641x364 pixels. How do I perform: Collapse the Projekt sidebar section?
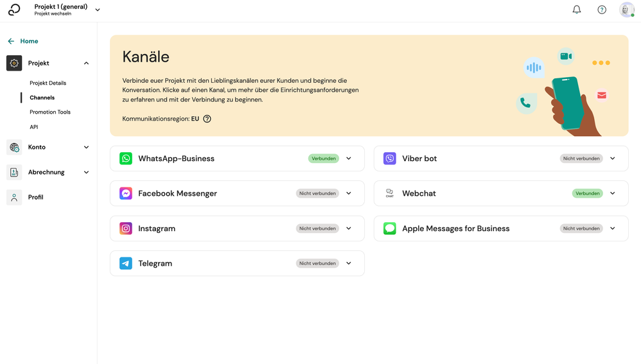coord(86,63)
